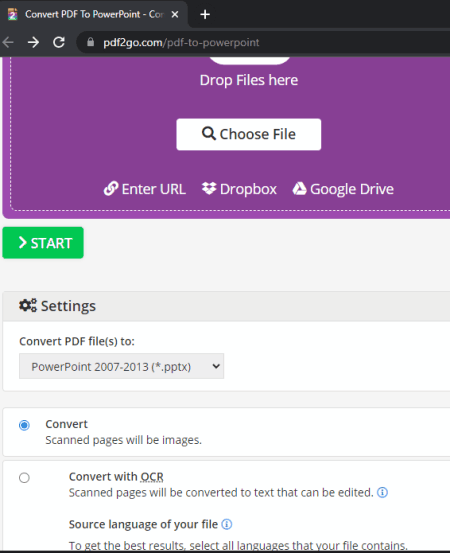Viewport: 450px width, 553px height.
Task: Click the browser back arrow icon
Action: [x=7, y=42]
